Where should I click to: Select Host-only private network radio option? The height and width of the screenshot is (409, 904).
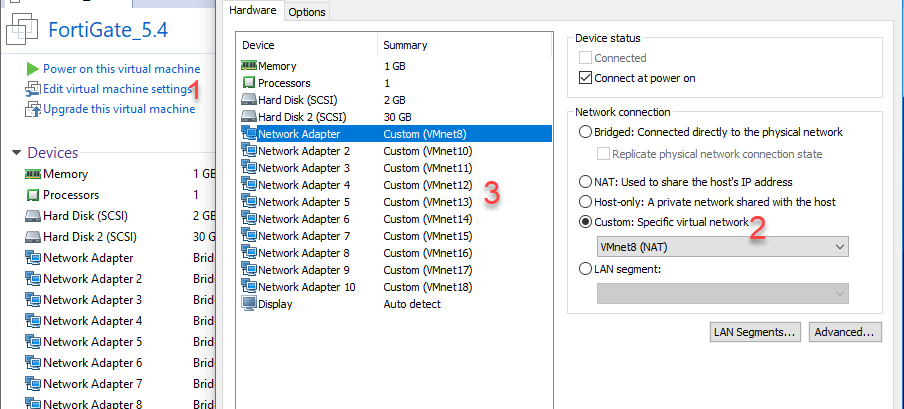(x=585, y=202)
